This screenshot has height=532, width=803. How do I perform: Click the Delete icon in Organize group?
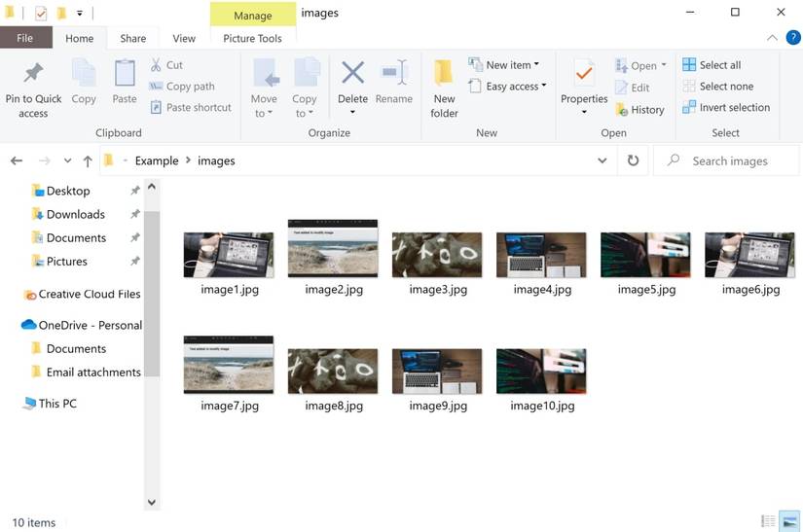click(x=352, y=74)
